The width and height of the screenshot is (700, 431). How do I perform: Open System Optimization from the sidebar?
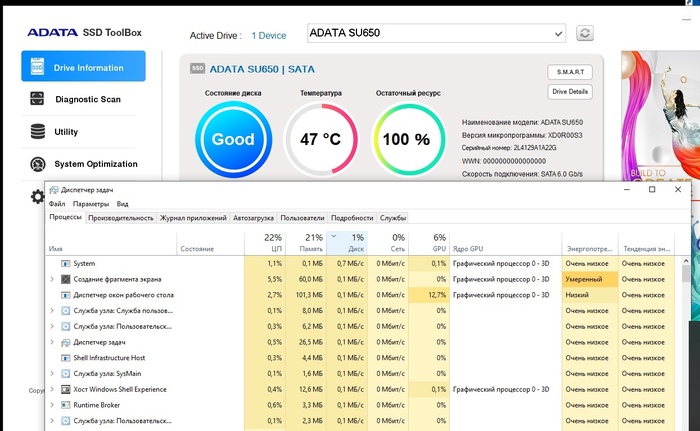[96, 164]
